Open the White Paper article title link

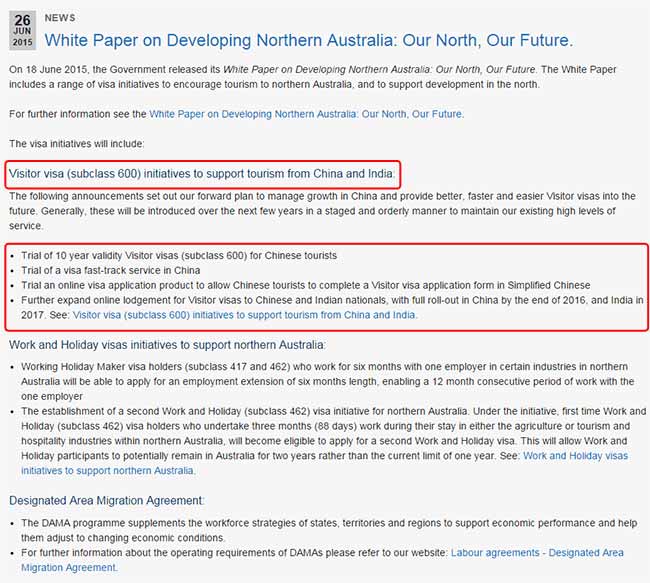point(309,40)
